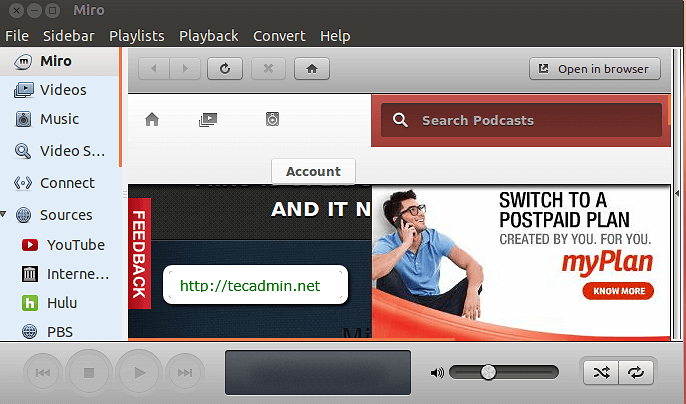Skip to previous track
The width and height of the screenshot is (686, 404).
click(x=43, y=372)
